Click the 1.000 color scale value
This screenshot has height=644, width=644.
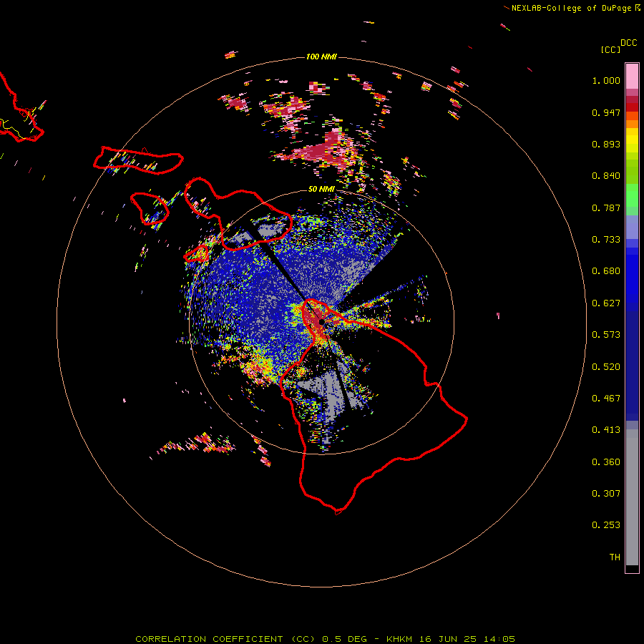606,80
